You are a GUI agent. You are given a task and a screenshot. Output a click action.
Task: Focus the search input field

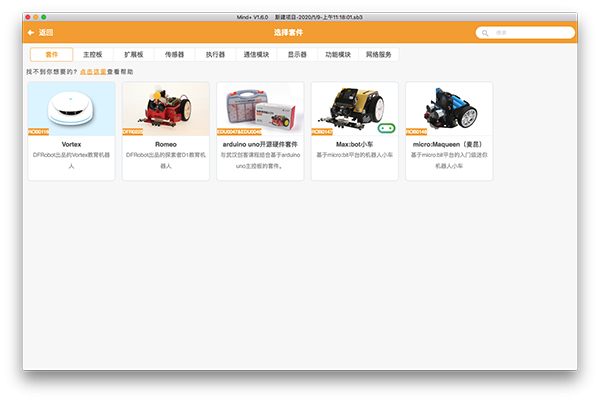(525, 33)
